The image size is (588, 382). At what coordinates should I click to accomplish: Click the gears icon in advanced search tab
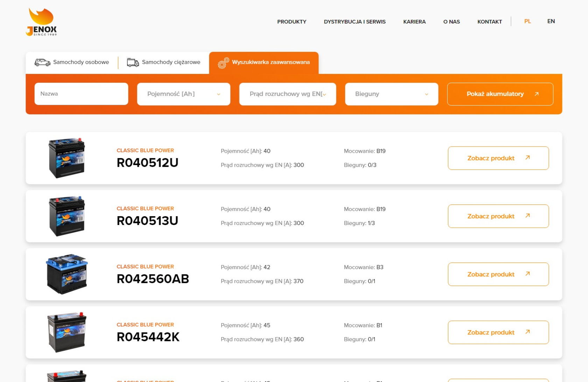coord(223,63)
